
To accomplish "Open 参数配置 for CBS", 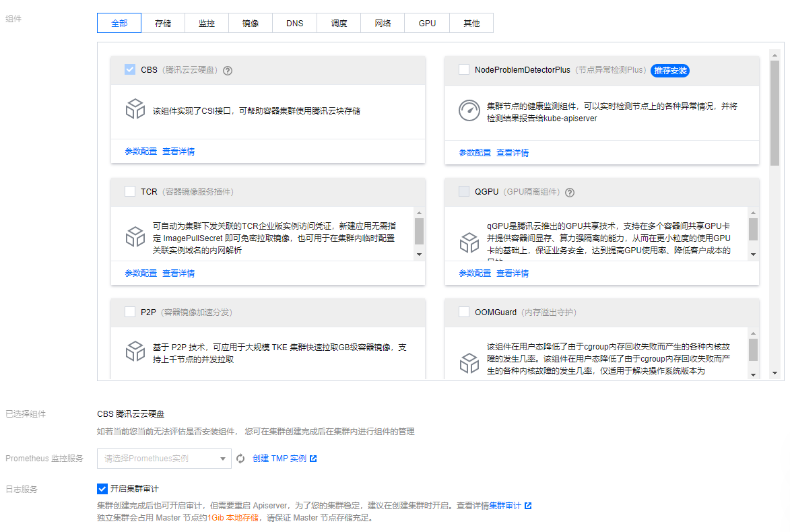I will point(141,152).
